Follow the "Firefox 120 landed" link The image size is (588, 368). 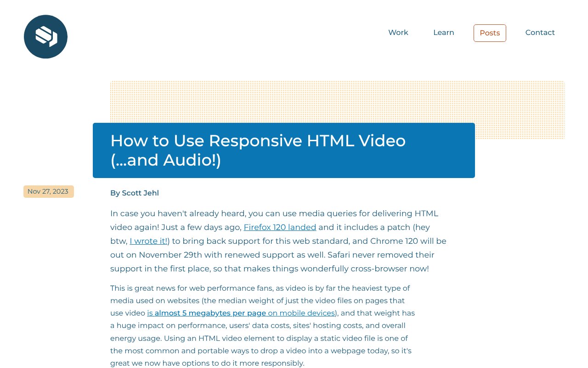coord(280,227)
